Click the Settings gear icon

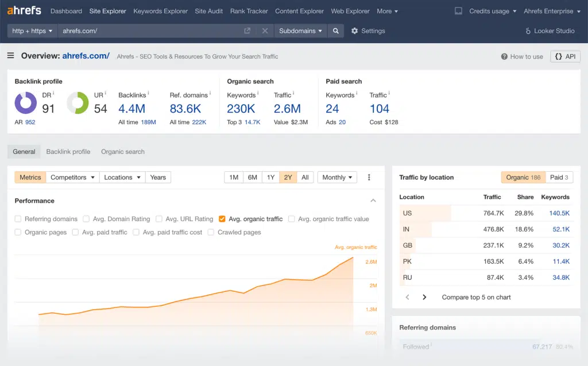[x=354, y=31]
